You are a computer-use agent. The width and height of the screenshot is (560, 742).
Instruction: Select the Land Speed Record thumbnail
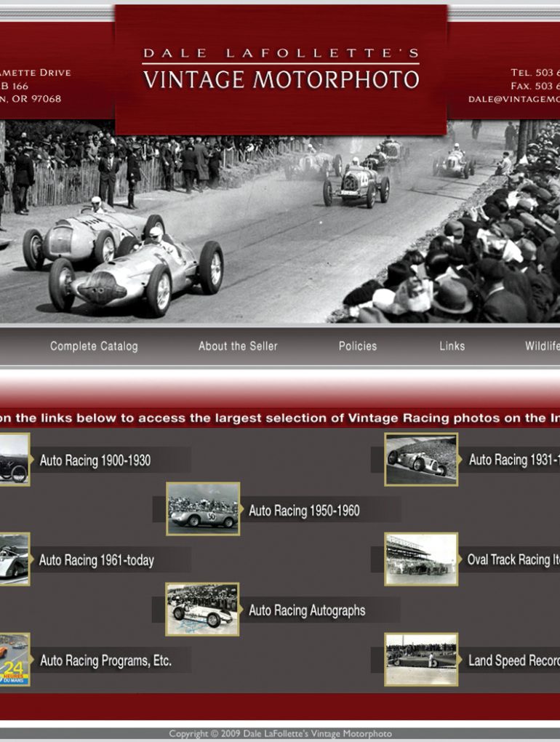coord(421,660)
